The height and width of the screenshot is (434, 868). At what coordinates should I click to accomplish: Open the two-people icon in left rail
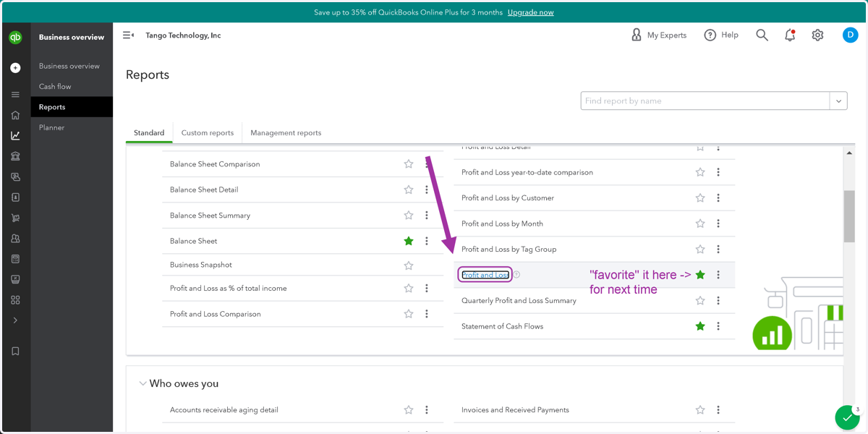click(15, 238)
